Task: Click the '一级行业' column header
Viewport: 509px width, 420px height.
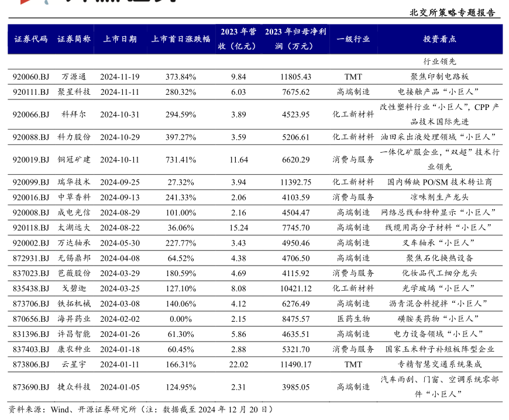Action: click(x=353, y=39)
